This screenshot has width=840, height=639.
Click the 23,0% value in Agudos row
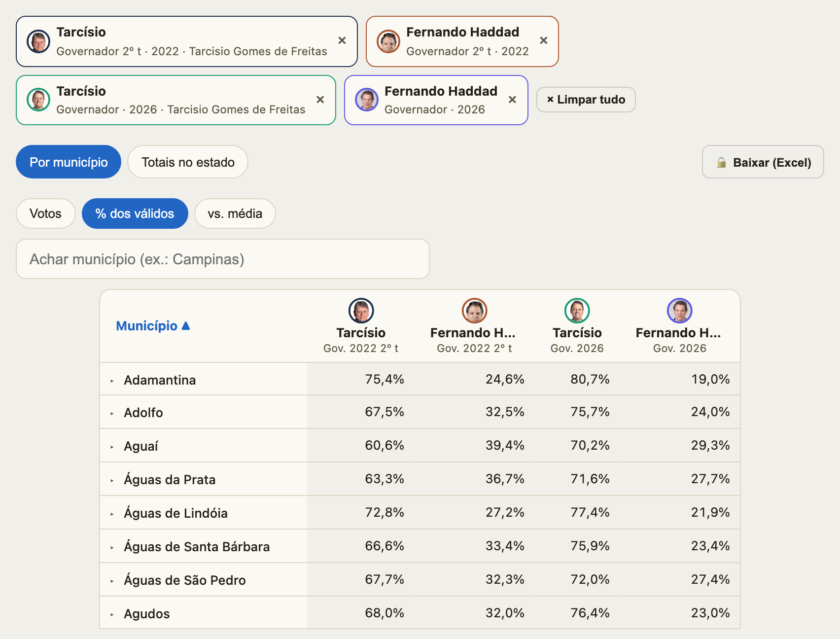pos(710,612)
